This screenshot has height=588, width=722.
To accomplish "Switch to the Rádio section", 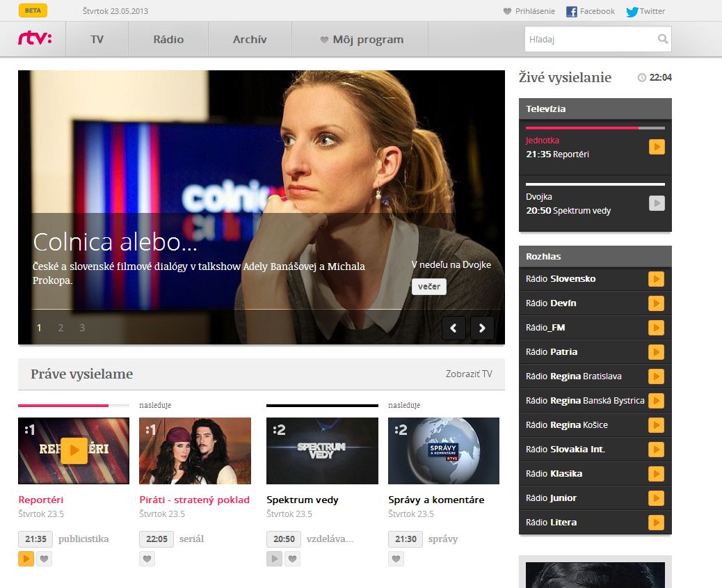I will (168, 39).
